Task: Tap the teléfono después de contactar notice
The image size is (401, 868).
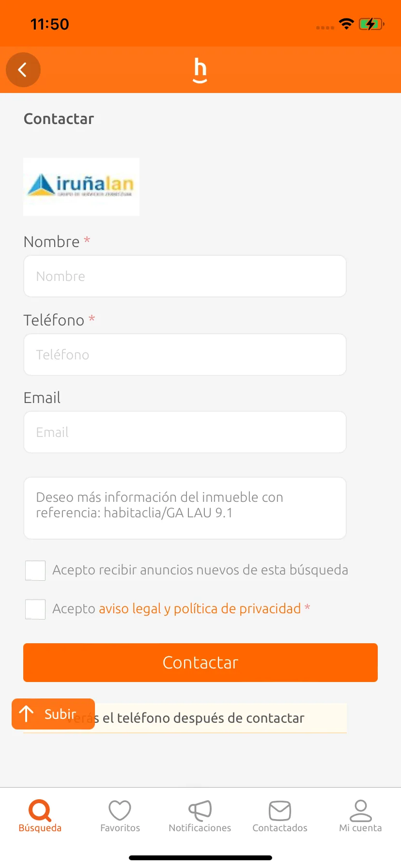Action: tap(185, 718)
